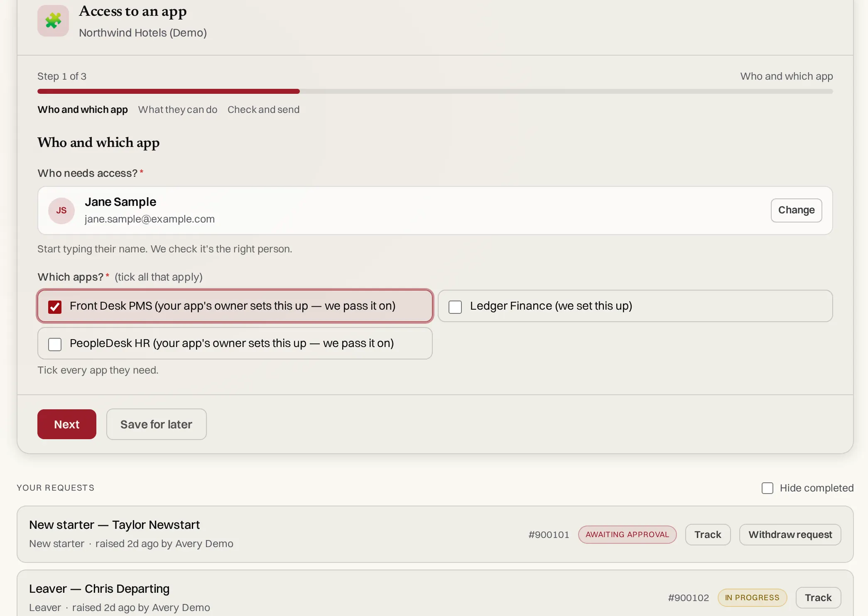Click 'Tick every app they need.' hint
868x616 pixels.
98,370
